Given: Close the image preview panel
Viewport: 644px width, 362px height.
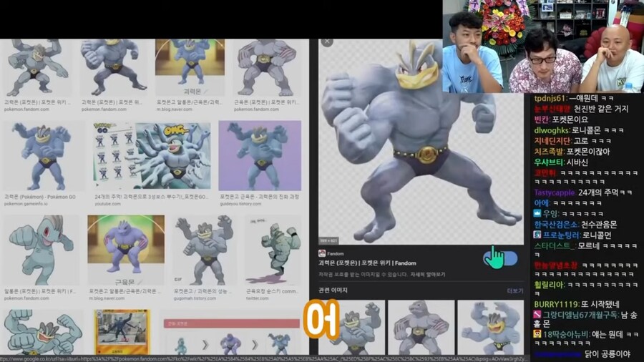Looking at the screenshot, I should [327, 42].
